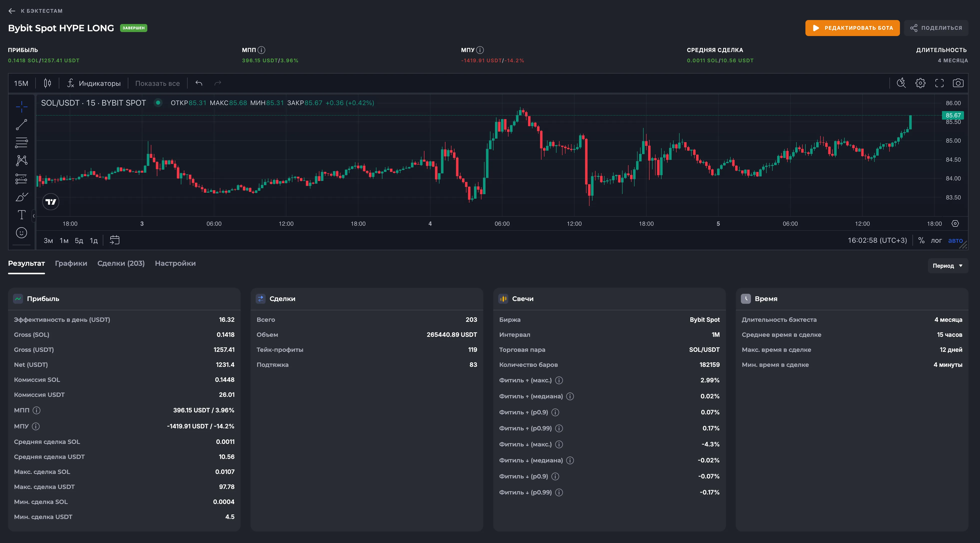
Task: Click the ЗАВЕРШЕН status badge
Action: (x=134, y=28)
